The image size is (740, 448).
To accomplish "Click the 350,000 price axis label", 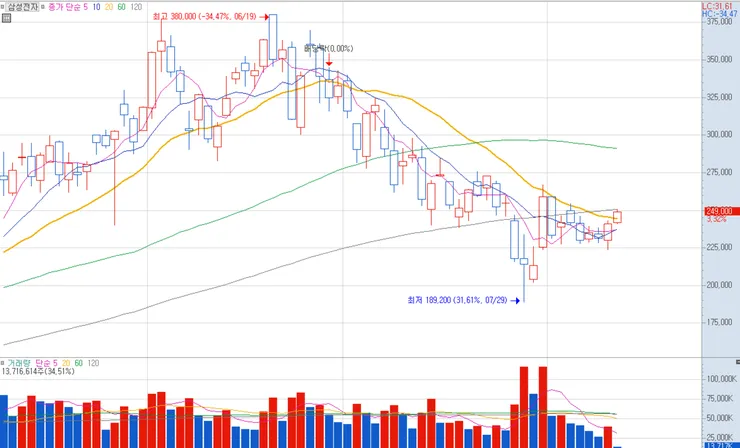I will click(x=719, y=60).
